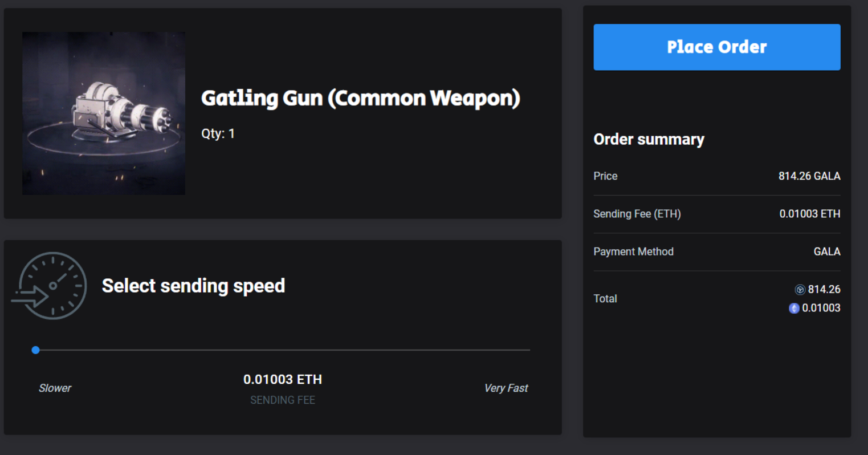
Task: Click the Select sending speed heading
Action: (193, 286)
